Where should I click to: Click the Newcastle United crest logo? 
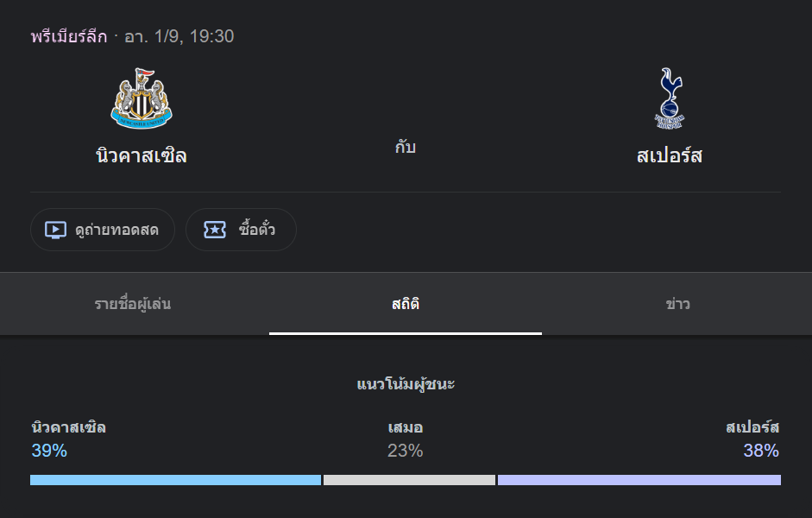pos(142,98)
